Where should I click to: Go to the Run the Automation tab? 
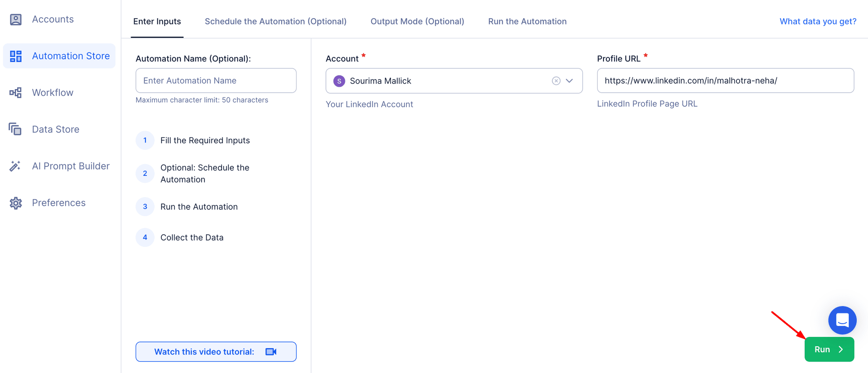click(527, 21)
